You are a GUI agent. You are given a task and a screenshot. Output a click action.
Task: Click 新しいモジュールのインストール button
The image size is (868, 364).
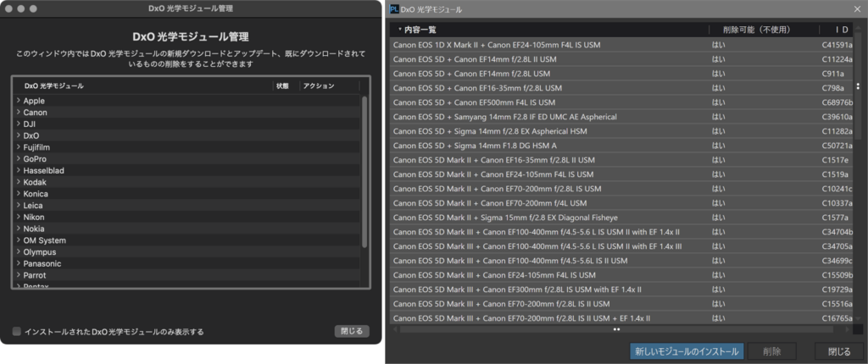pyautogui.click(x=687, y=351)
